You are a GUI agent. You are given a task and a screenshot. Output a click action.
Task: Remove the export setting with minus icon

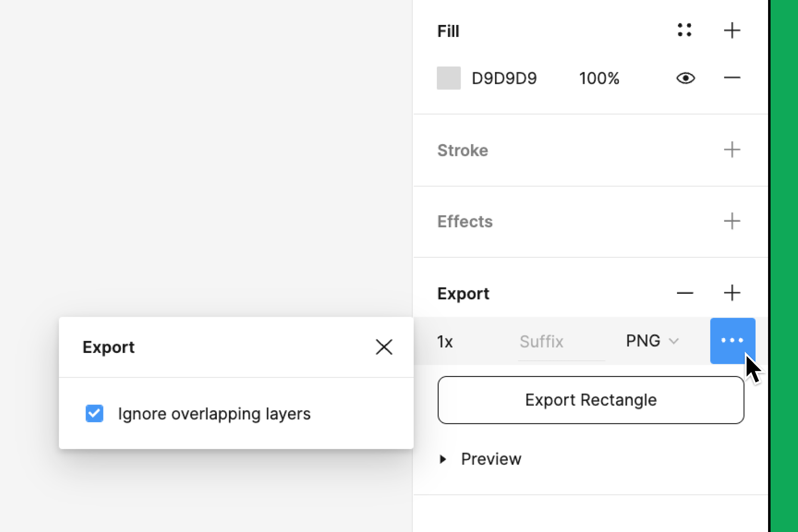pos(685,293)
